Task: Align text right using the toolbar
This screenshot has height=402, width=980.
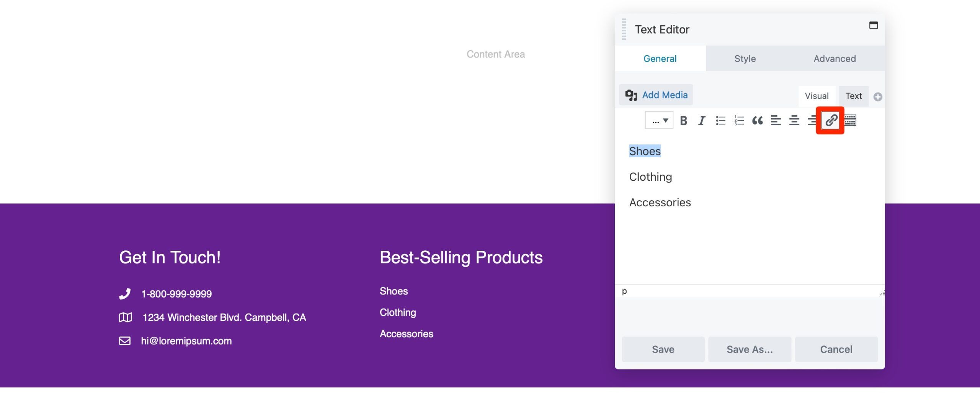Action: tap(812, 121)
